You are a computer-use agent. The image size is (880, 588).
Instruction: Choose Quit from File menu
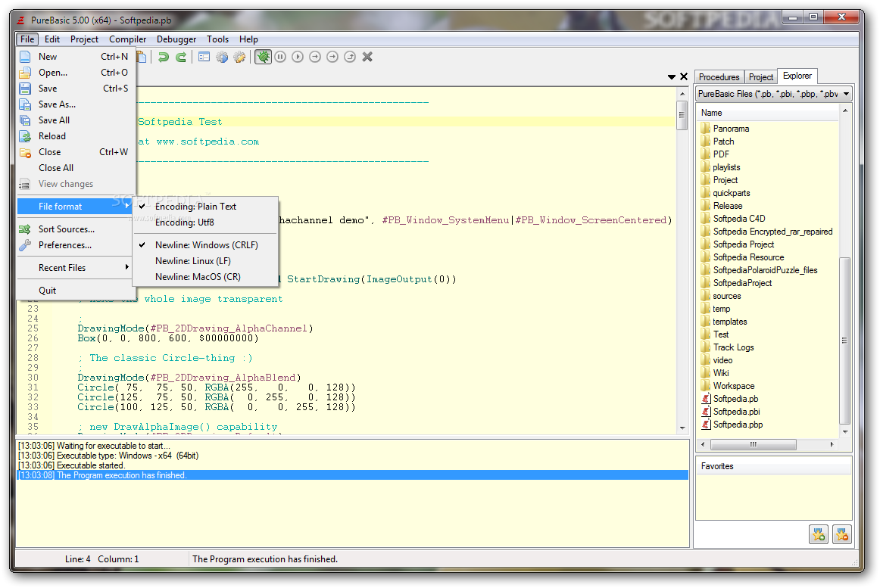[x=75, y=291]
